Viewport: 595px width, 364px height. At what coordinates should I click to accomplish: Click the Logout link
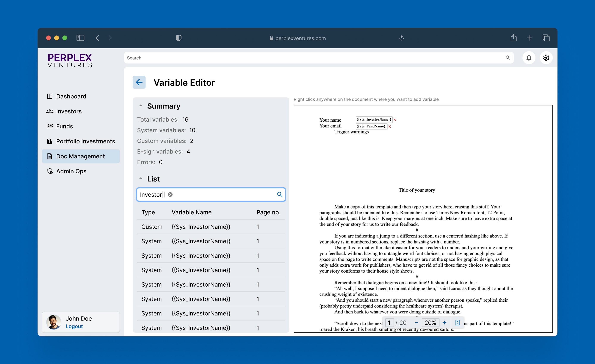click(x=74, y=326)
